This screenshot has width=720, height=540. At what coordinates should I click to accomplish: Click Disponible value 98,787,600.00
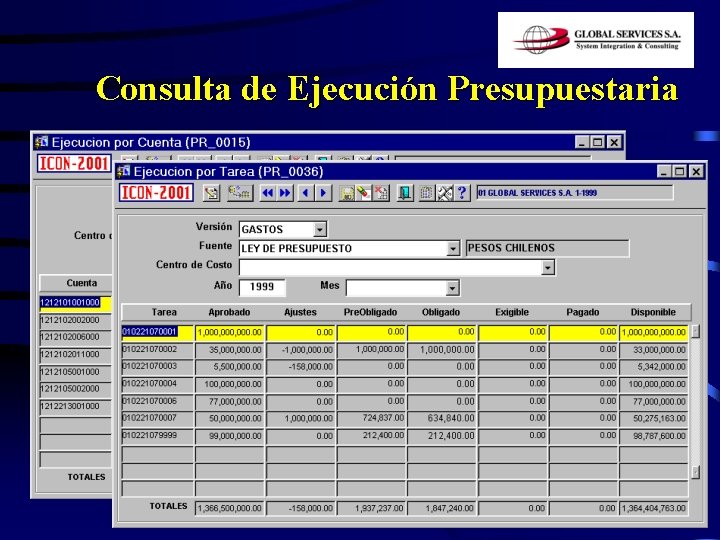point(653,436)
